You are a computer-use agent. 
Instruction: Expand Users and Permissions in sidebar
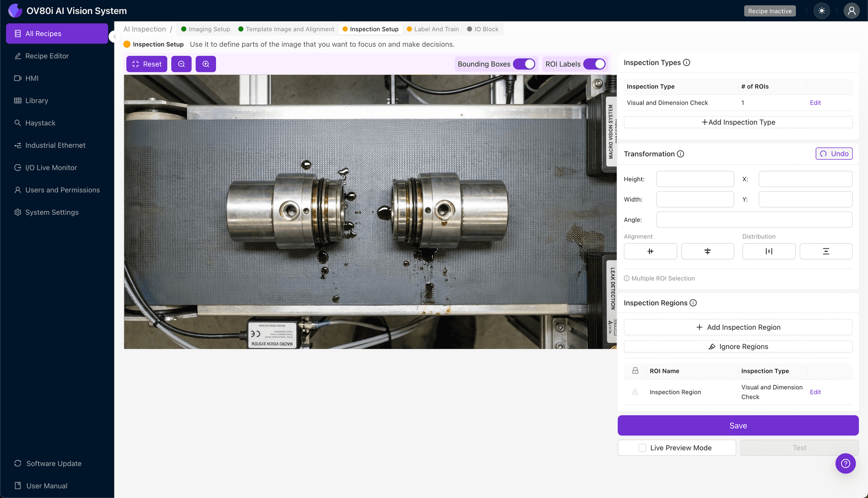click(x=62, y=189)
